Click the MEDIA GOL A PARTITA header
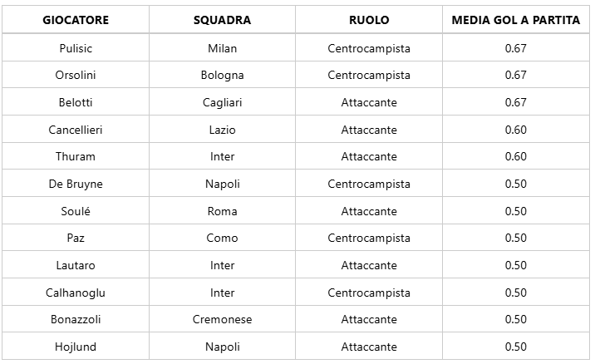Image resolution: width=595 pixels, height=364 pixels. pos(516,20)
